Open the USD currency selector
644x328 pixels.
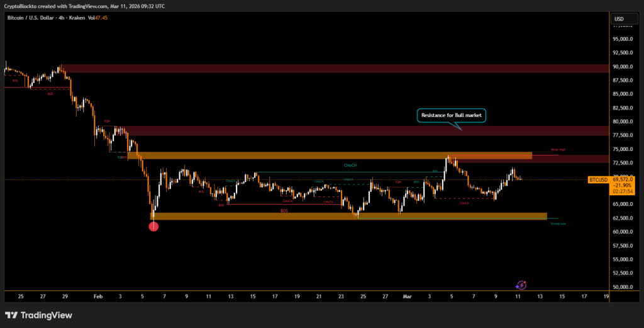[620, 19]
